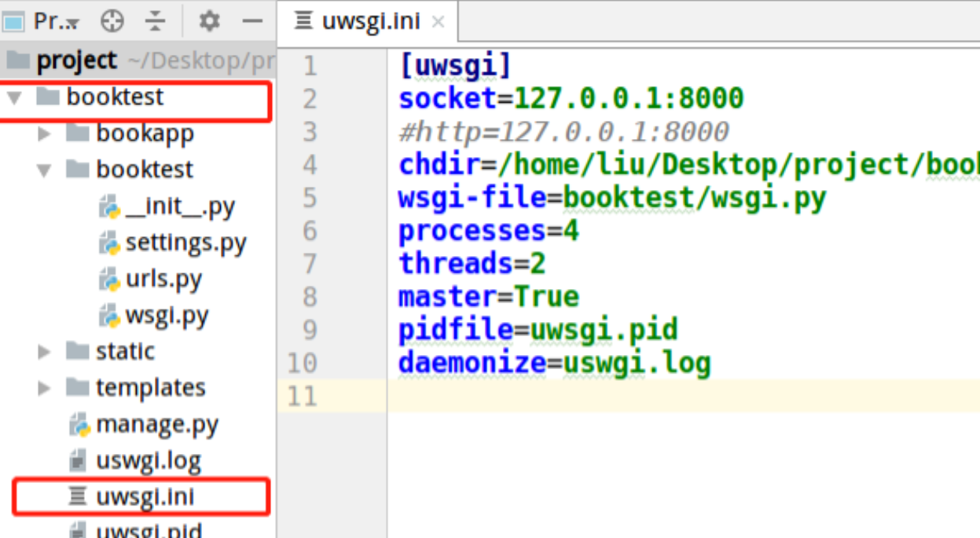
Task: Place cursor on empty line 11
Action: [684, 396]
